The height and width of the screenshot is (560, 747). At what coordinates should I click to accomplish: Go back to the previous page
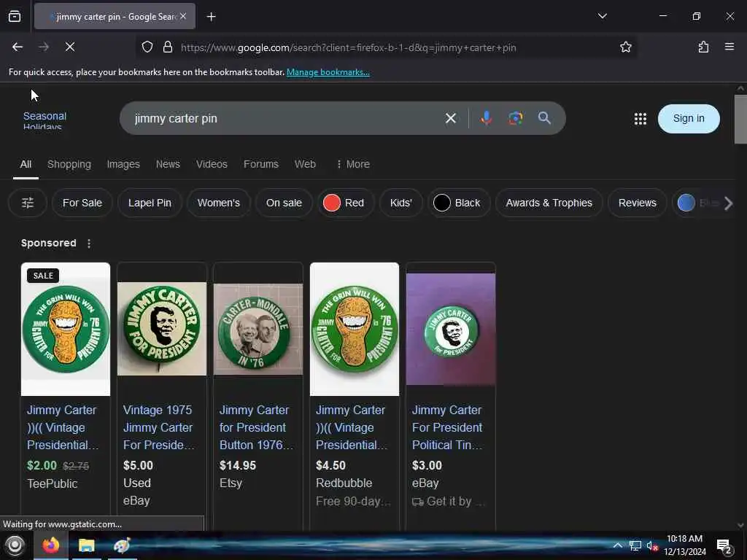[x=18, y=47]
